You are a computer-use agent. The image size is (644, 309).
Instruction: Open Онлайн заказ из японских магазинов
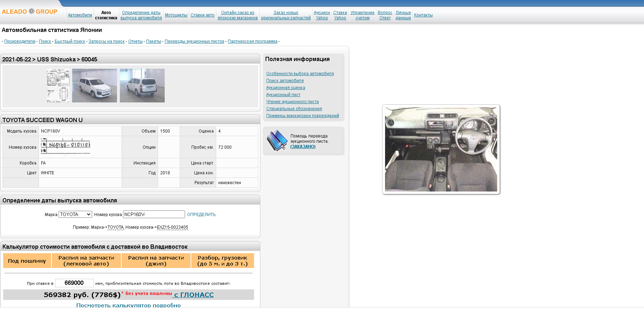tap(238, 15)
